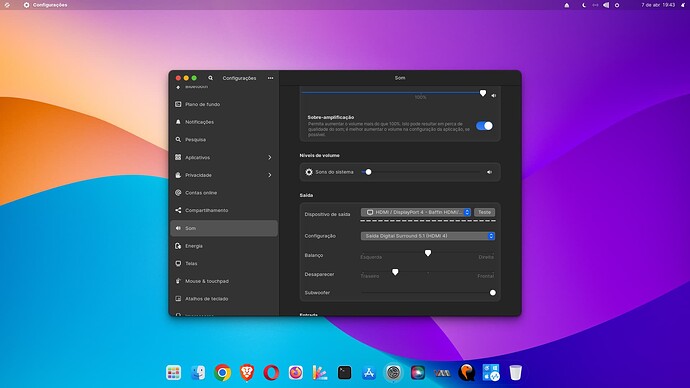Open Contas online panel
690x388 pixels.
pos(224,193)
